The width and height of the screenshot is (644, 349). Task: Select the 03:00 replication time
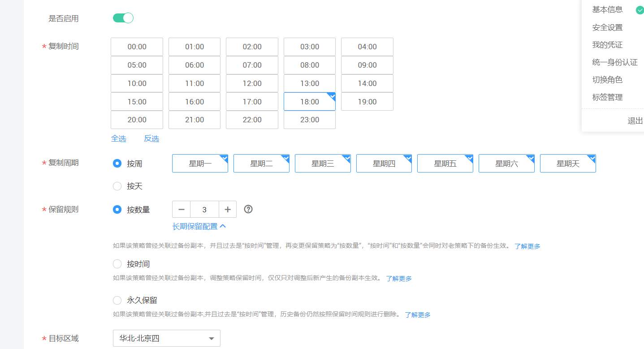pyautogui.click(x=310, y=47)
